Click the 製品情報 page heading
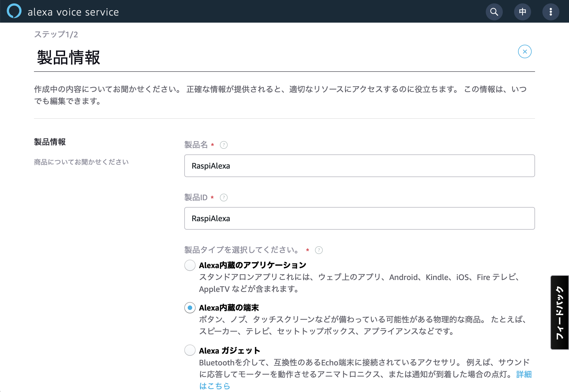Viewport: 569px width, 392px height. pyautogui.click(x=69, y=57)
